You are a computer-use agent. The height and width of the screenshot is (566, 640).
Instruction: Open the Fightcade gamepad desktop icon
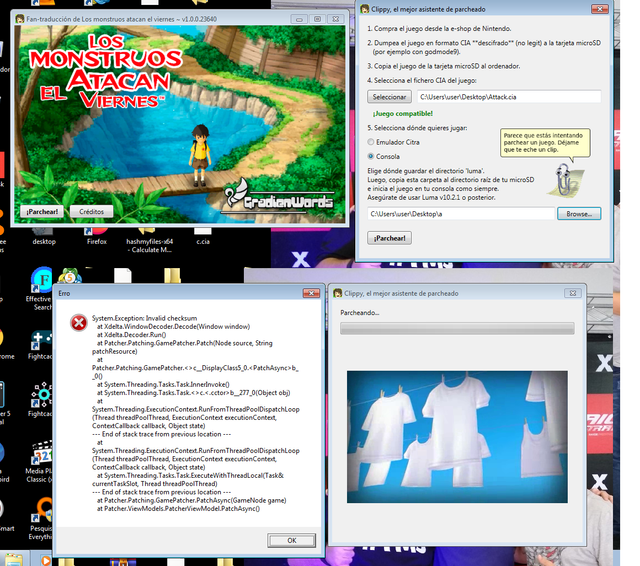click(41, 345)
